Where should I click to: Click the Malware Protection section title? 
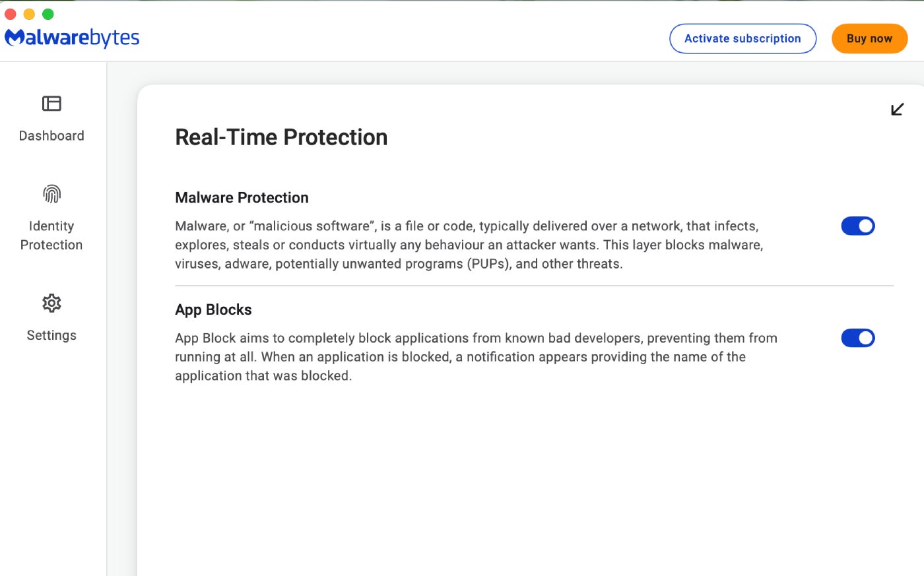coord(242,198)
